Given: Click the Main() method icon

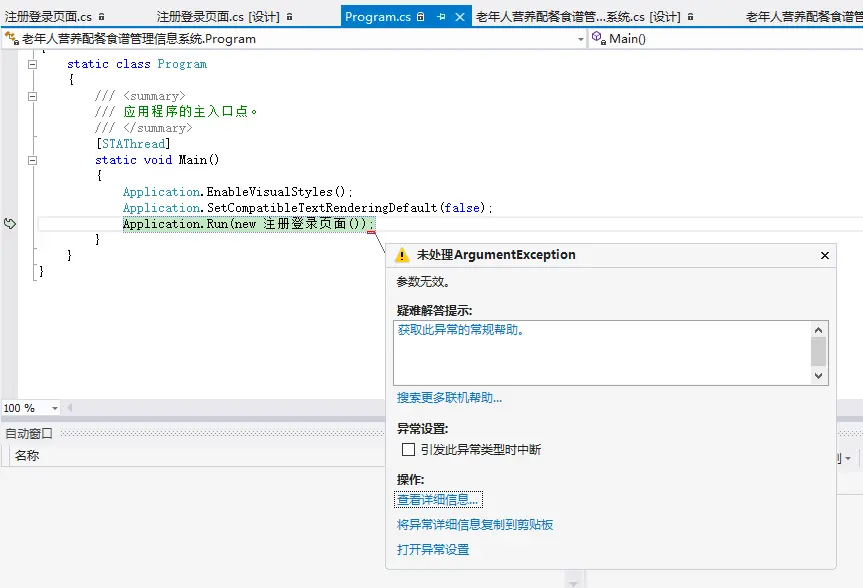Looking at the screenshot, I should click(x=599, y=39).
